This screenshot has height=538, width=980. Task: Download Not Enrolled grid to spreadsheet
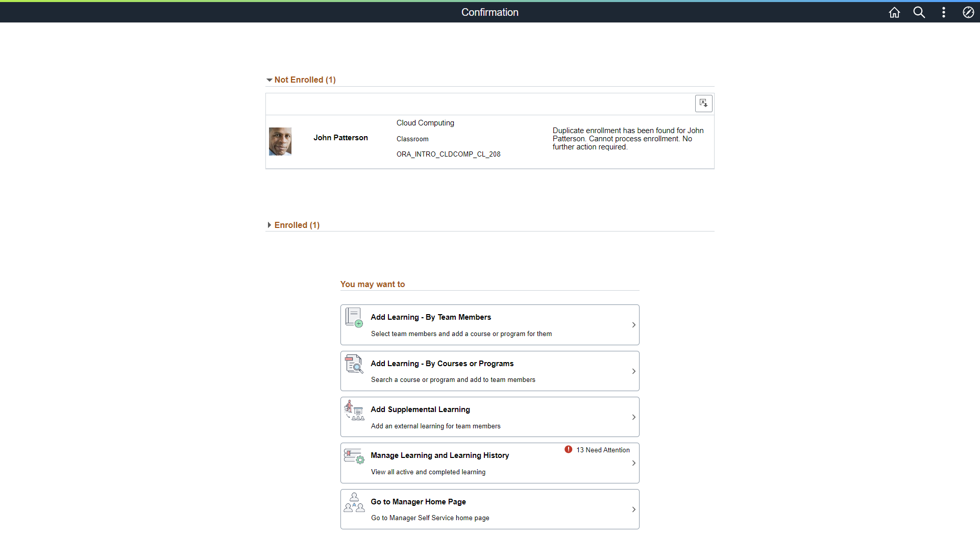703,103
